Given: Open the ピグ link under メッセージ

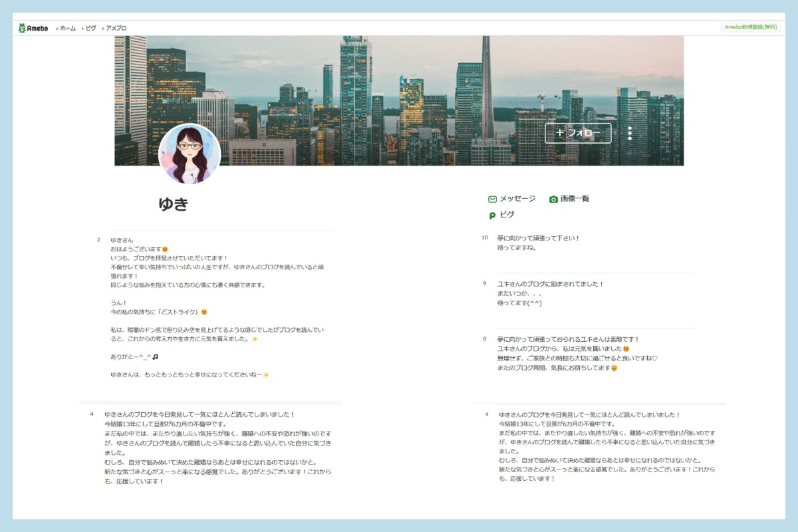Looking at the screenshot, I should [507, 215].
